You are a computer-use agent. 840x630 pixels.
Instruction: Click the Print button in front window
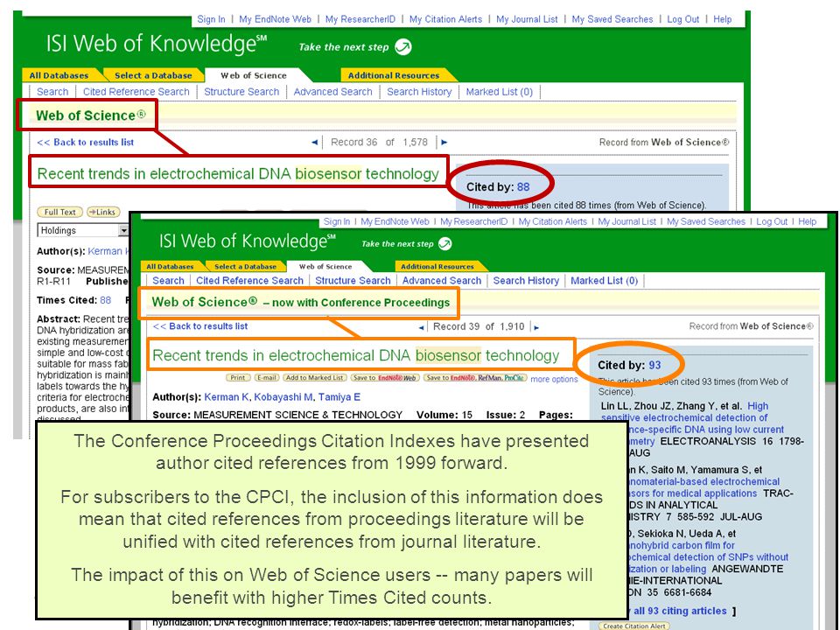click(x=238, y=378)
